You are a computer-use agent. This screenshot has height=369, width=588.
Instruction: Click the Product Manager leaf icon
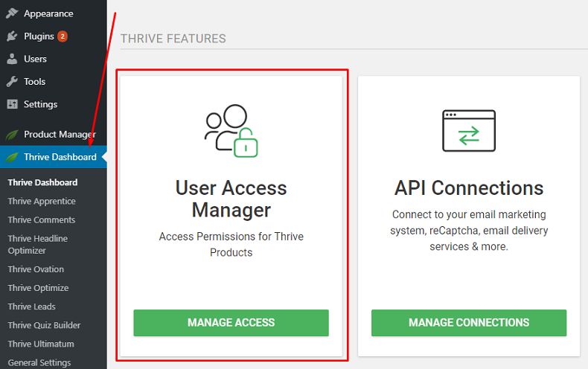pyautogui.click(x=12, y=135)
